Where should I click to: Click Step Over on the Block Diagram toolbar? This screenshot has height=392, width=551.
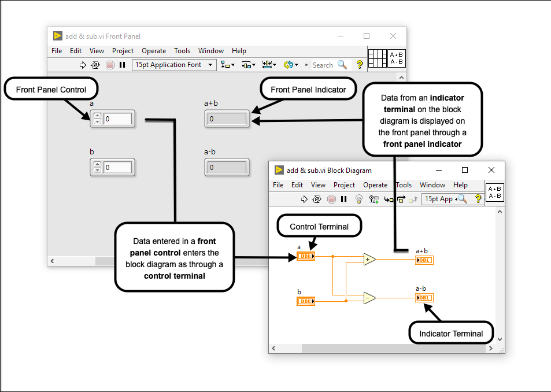pos(402,199)
